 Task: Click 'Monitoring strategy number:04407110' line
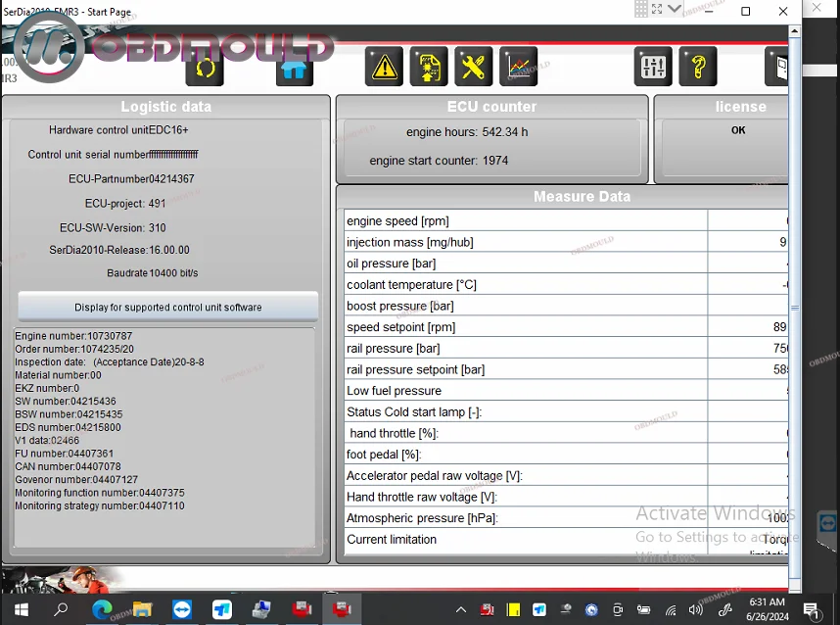tap(100, 505)
